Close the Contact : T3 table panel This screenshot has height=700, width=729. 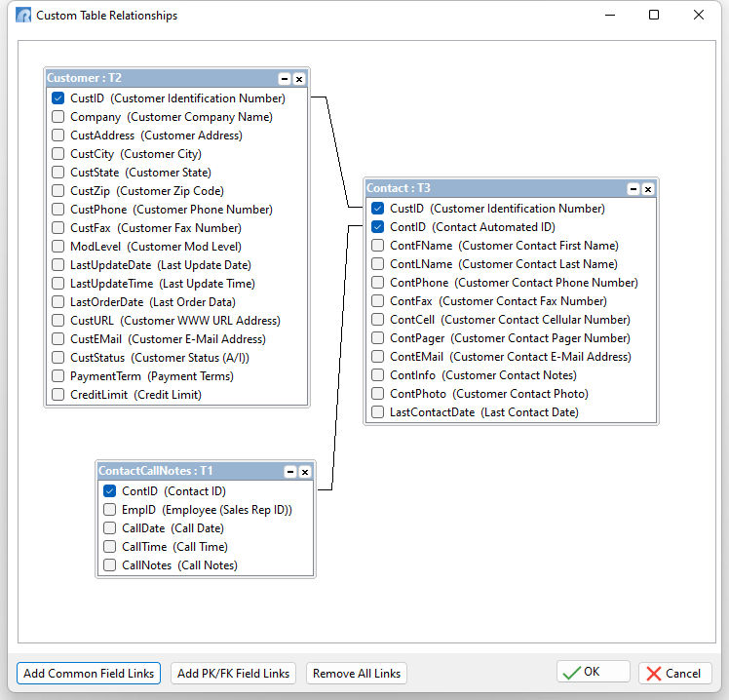648,189
